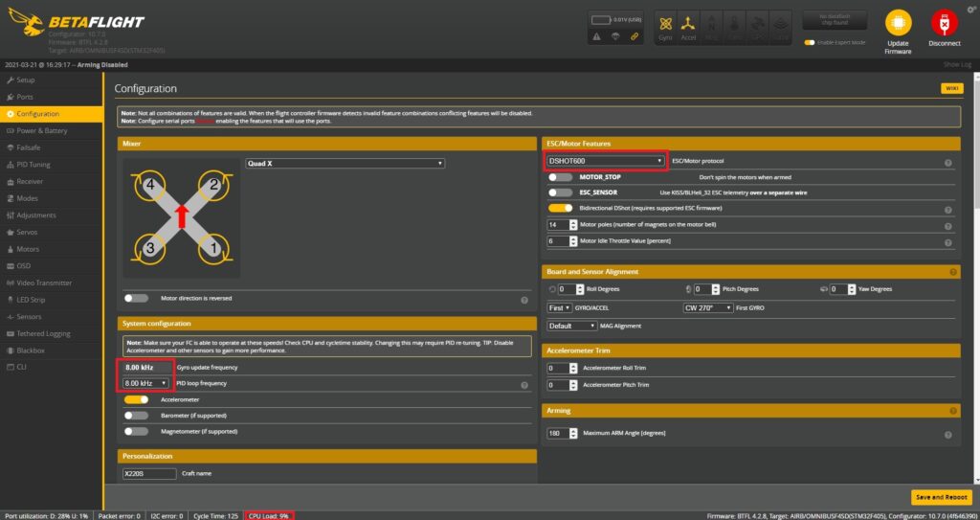Click motor 4 in the mixer diagram

coord(148,185)
